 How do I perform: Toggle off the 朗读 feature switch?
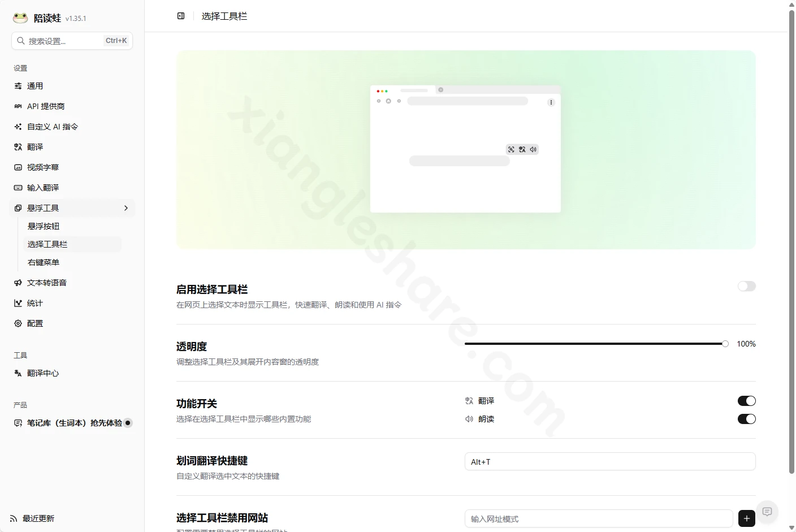(x=747, y=419)
